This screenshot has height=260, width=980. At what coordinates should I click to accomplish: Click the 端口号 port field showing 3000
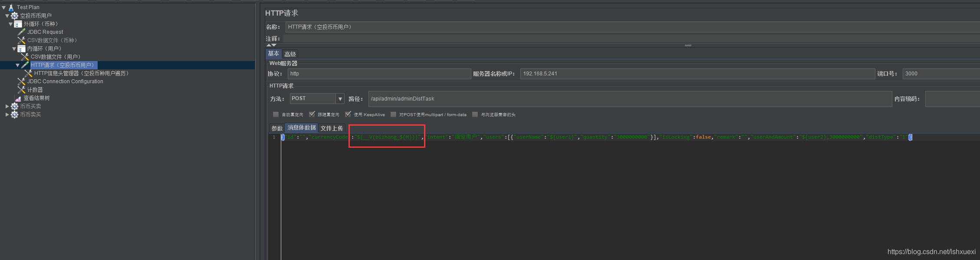[941, 74]
